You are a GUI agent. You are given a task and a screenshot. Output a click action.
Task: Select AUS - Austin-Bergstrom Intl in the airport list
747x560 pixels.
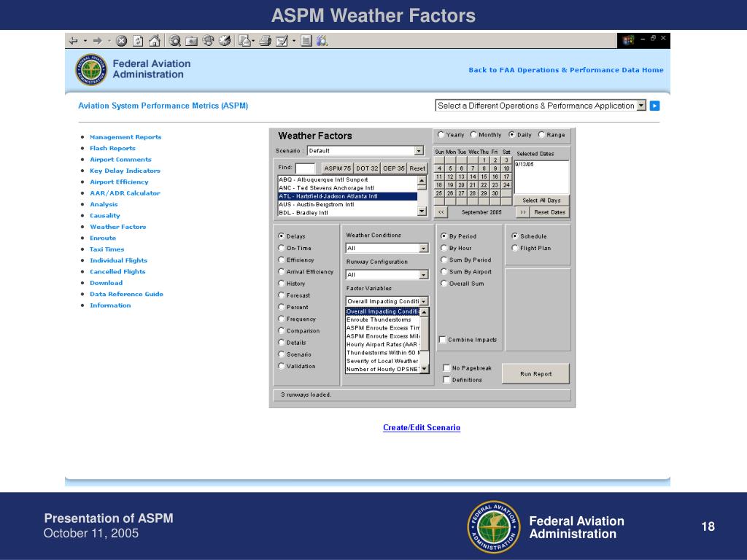(347, 205)
